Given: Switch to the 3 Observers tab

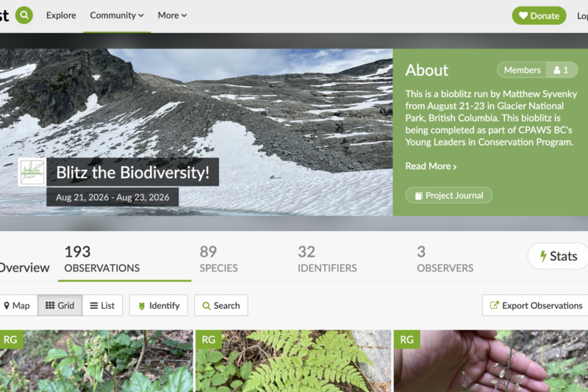Looking at the screenshot, I should tap(445, 259).
